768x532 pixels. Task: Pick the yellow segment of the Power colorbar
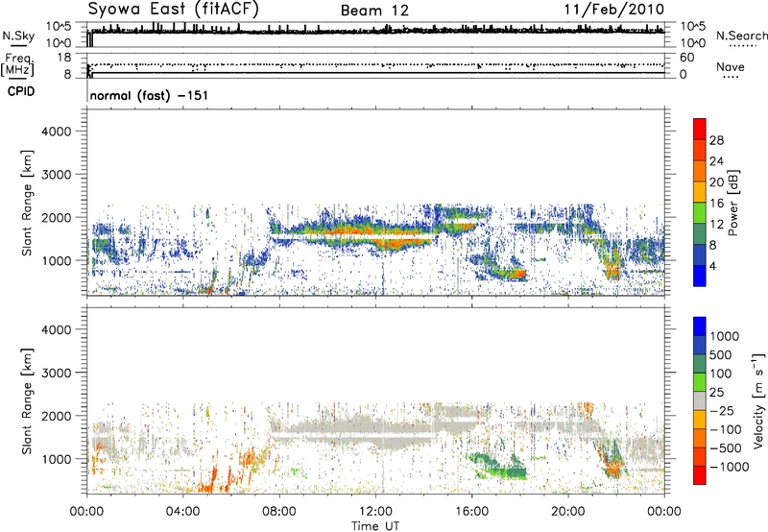(700, 192)
